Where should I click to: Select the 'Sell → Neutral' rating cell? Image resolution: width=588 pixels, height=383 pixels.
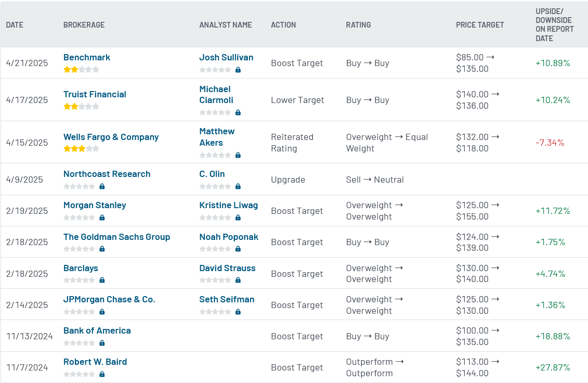point(375,180)
